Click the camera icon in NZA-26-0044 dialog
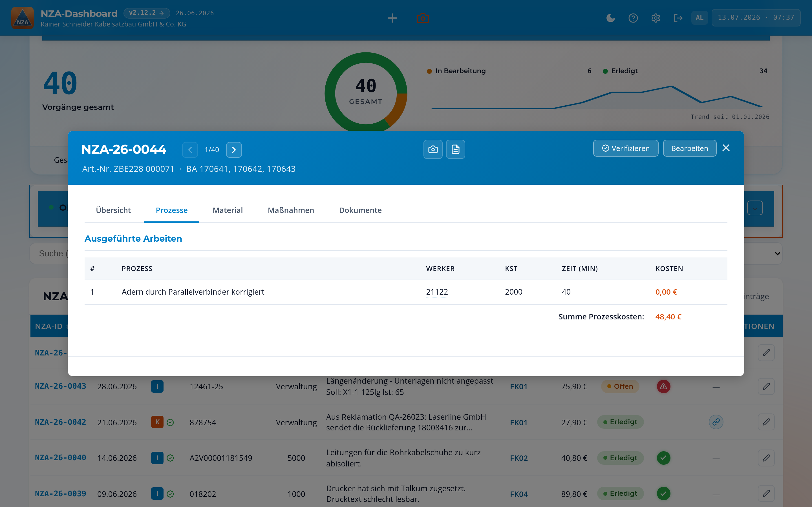 tap(433, 149)
